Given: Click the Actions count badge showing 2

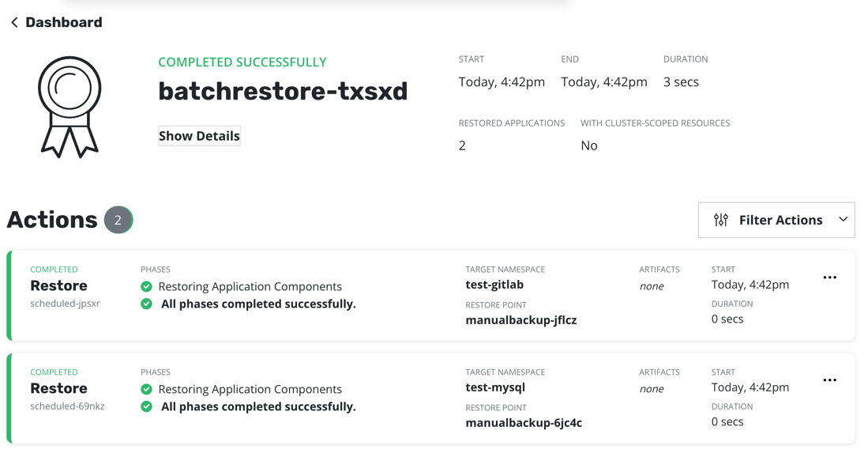Looking at the screenshot, I should pyautogui.click(x=118, y=220).
